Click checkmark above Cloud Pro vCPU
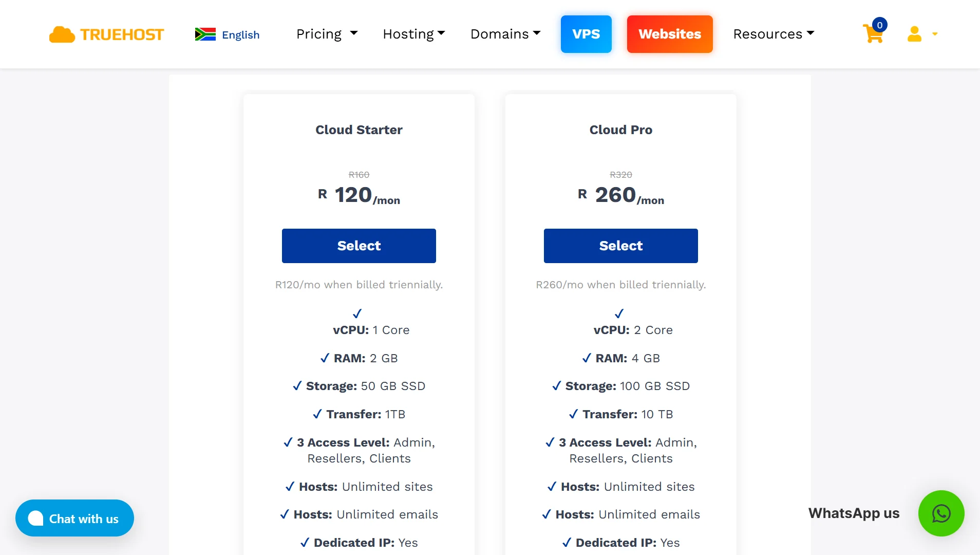The height and width of the screenshot is (555, 980). [619, 313]
